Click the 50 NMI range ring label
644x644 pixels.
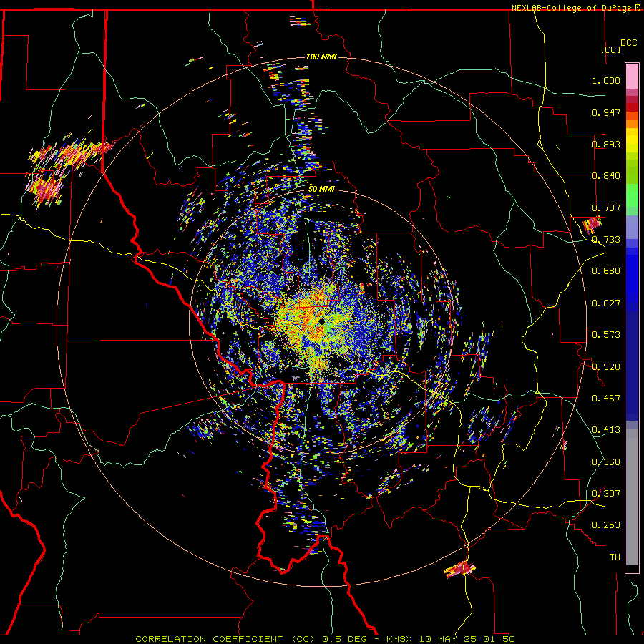tap(321, 190)
